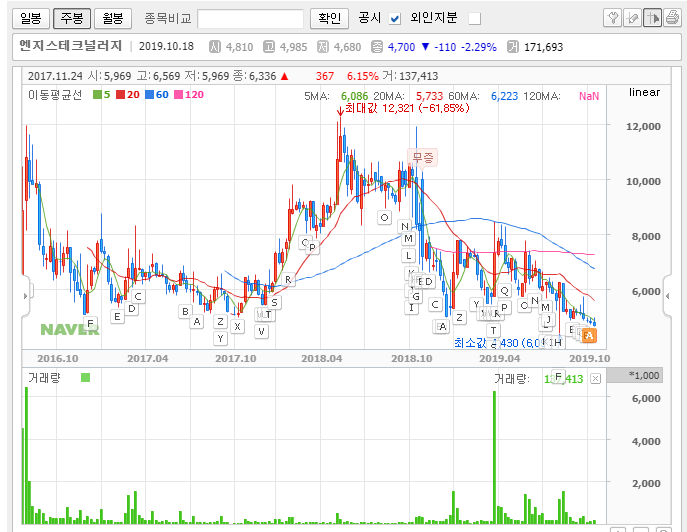The width and height of the screenshot is (687, 532).
Task: Click the date 2019.10.18
Action: tap(166, 46)
